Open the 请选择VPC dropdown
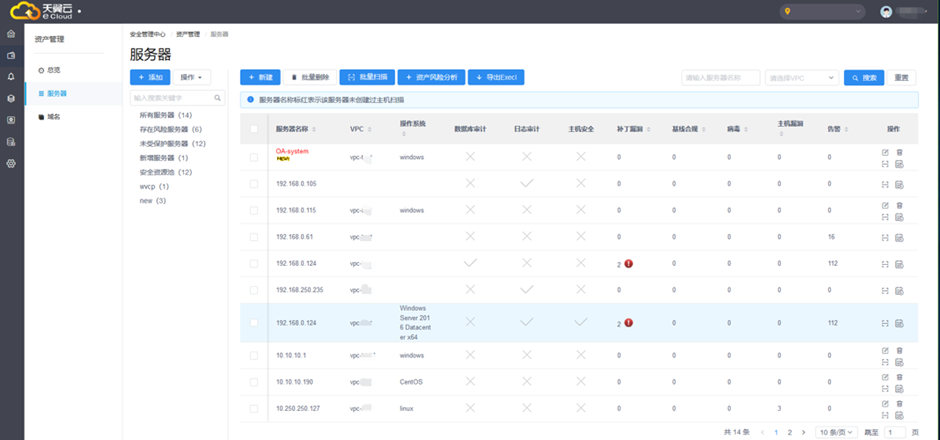940x440 pixels. coord(802,77)
